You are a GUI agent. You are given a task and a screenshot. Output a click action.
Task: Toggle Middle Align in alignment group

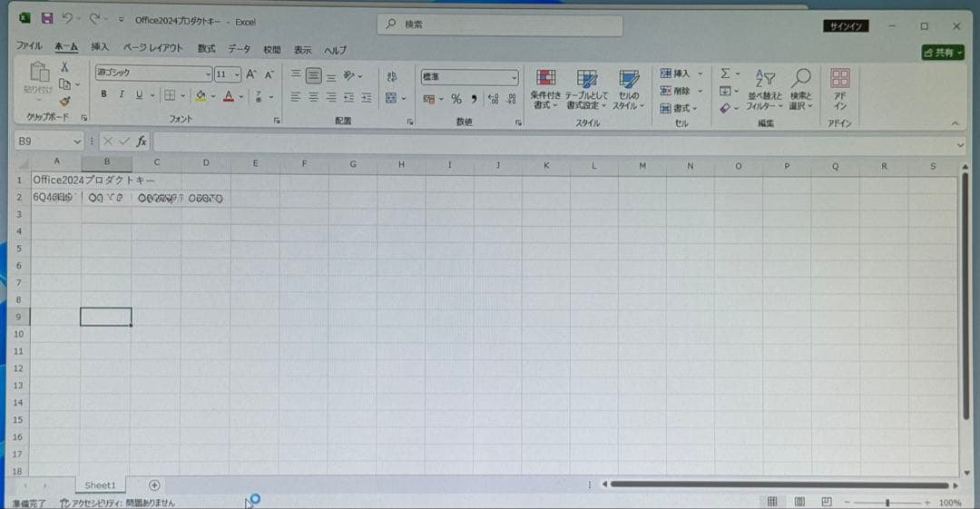pos(314,75)
